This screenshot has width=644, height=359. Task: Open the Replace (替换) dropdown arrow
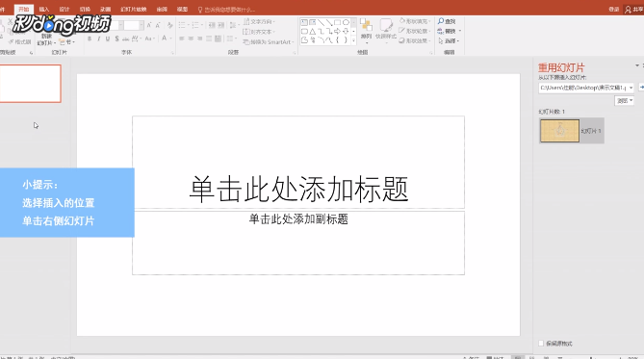(460, 31)
